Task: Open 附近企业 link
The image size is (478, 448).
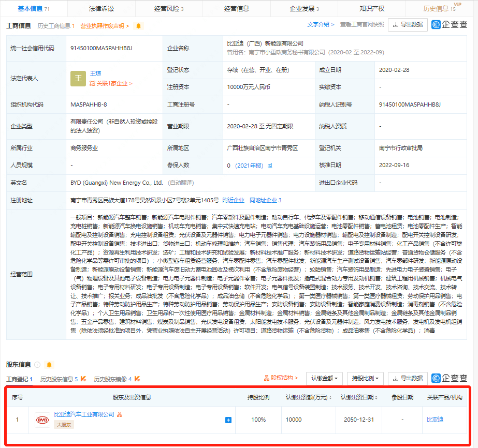Action: click(x=233, y=200)
